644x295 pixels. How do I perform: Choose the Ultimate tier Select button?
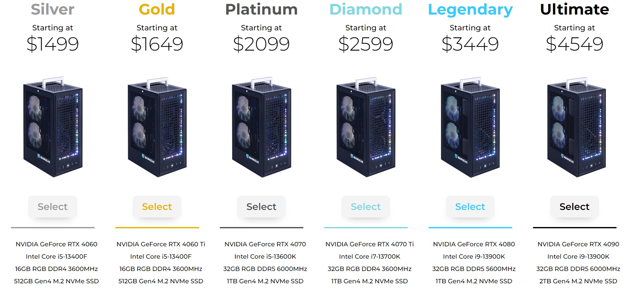click(x=574, y=206)
